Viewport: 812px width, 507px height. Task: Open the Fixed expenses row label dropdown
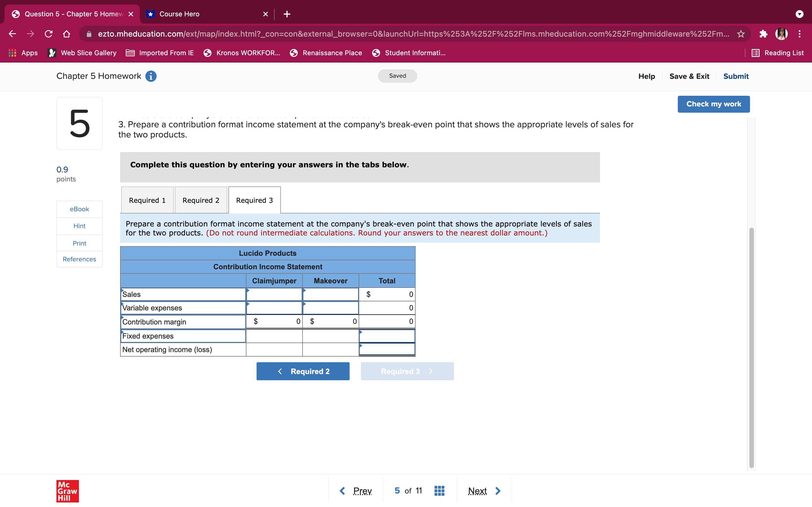(x=183, y=336)
